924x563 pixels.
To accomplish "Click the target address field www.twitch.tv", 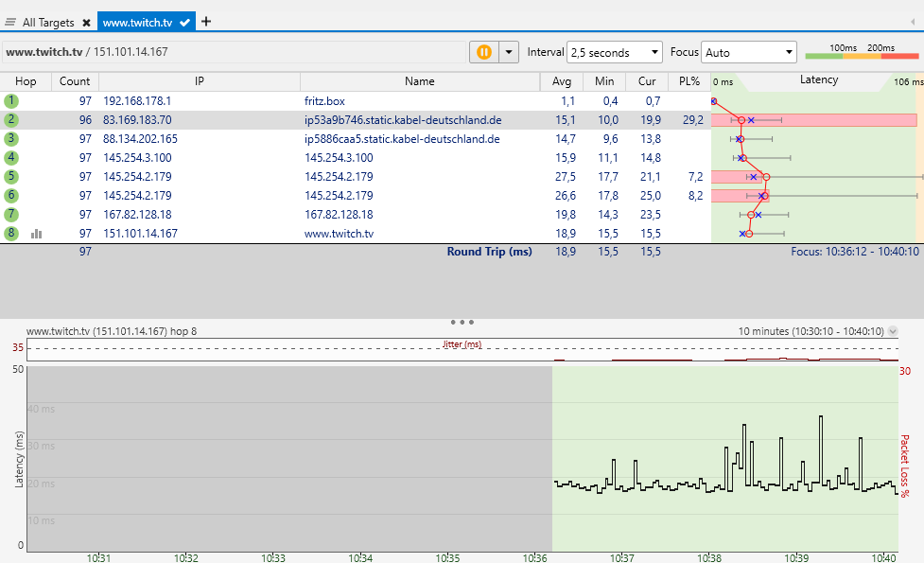I will click(x=234, y=52).
